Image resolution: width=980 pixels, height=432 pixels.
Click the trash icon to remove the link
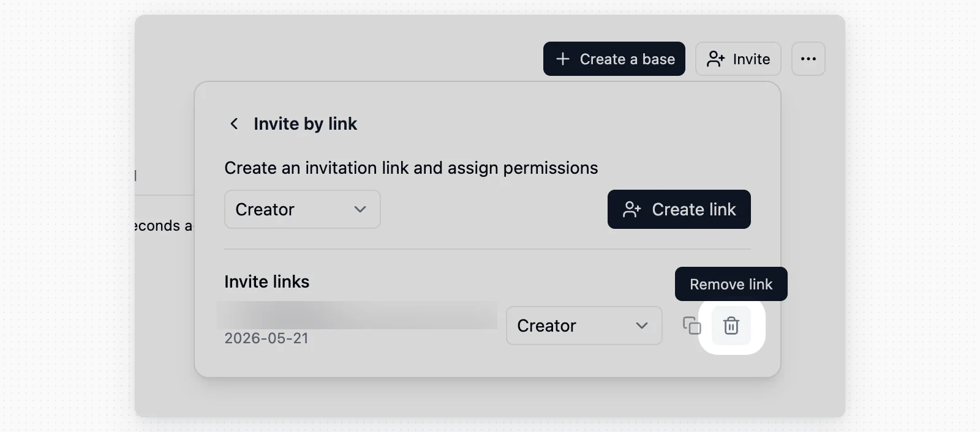[x=731, y=326]
